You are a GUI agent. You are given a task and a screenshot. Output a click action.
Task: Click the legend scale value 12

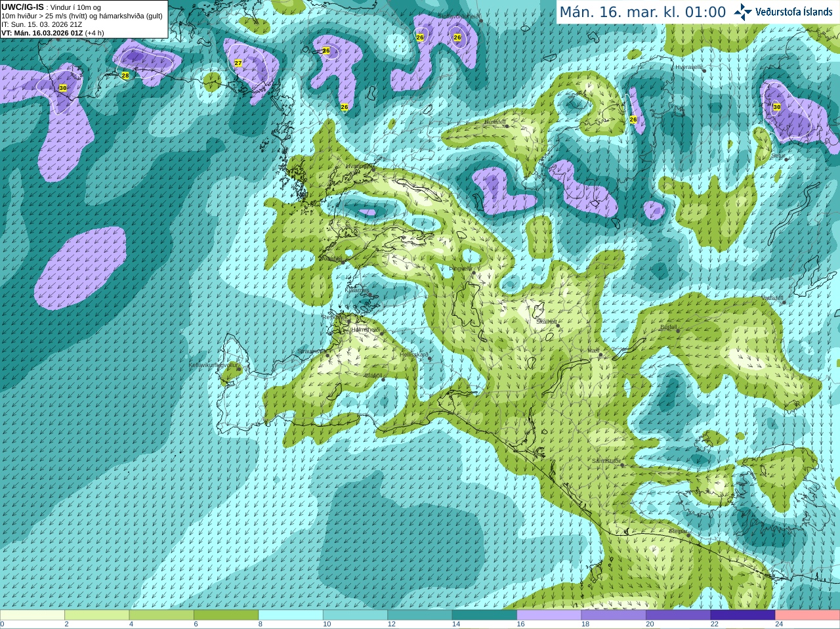[391, 624]
